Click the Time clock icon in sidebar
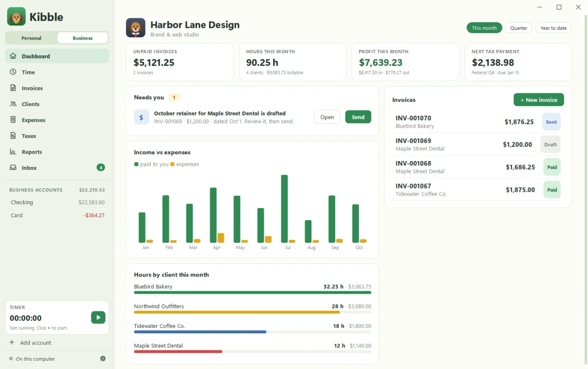The height and width of the screenshot is (369, 588). (13, 72)
